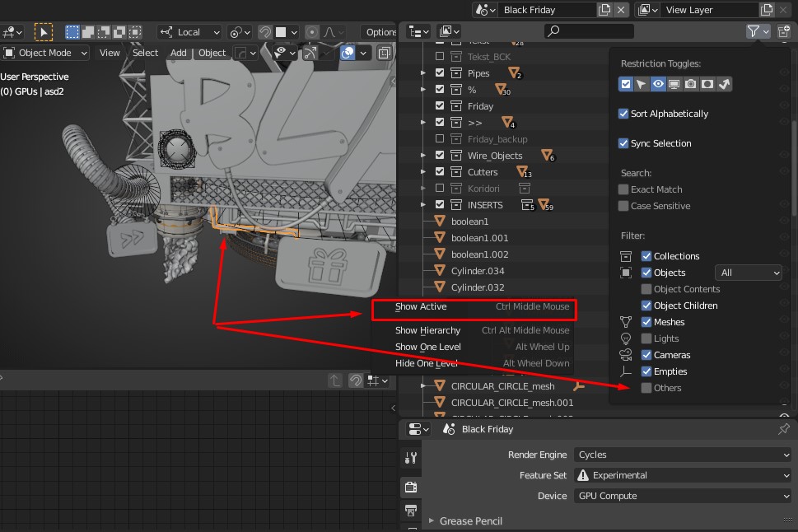Toggle the Selectable restriction arrow icon
Image resolution: width=798 pixels, height=532 pixels.
click(x=642, y=84)
